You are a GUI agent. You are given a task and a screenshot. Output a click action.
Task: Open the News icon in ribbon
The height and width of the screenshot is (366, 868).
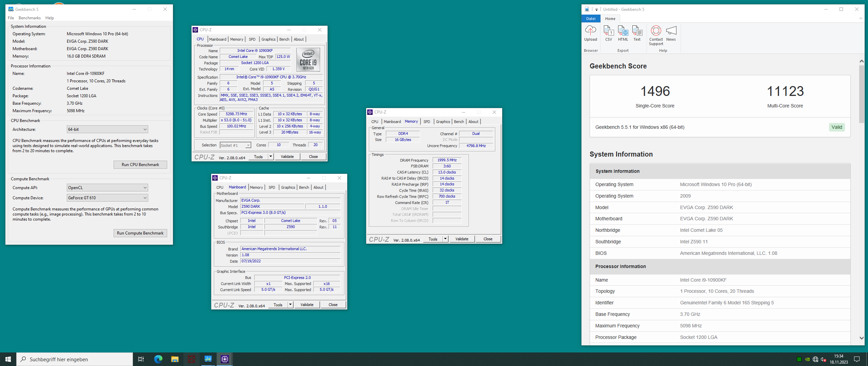(671, 33)
